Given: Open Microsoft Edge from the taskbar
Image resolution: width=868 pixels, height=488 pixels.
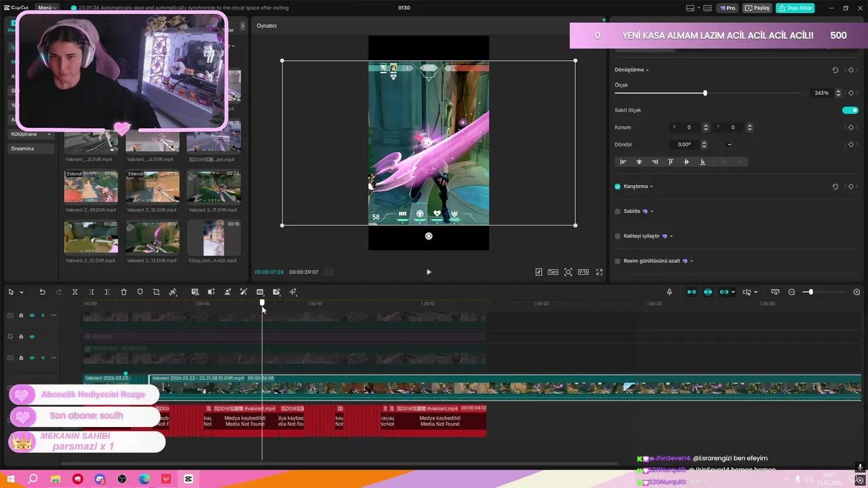Looking at the screenshot, I should pyautogui.click(x=144, y=479).
